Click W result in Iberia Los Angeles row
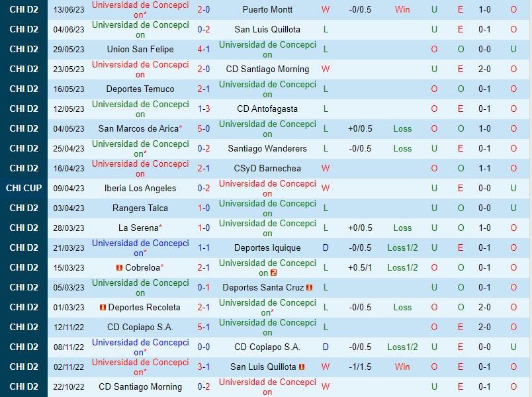The image size is (532, 397). [x=326, y=189]
